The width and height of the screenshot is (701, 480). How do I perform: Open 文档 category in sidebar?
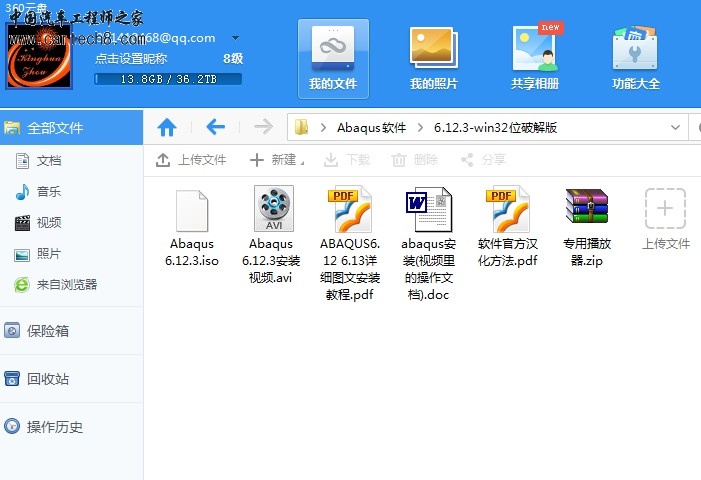coord(48,160)
